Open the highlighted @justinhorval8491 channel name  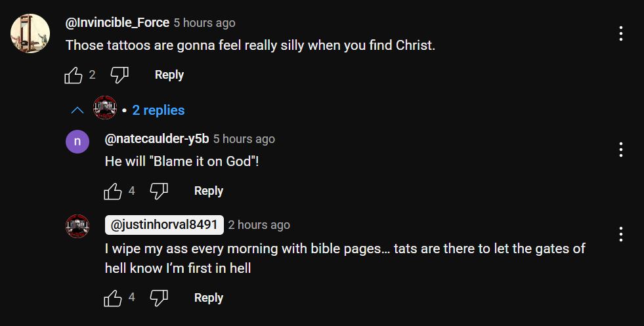pos(164,225)
